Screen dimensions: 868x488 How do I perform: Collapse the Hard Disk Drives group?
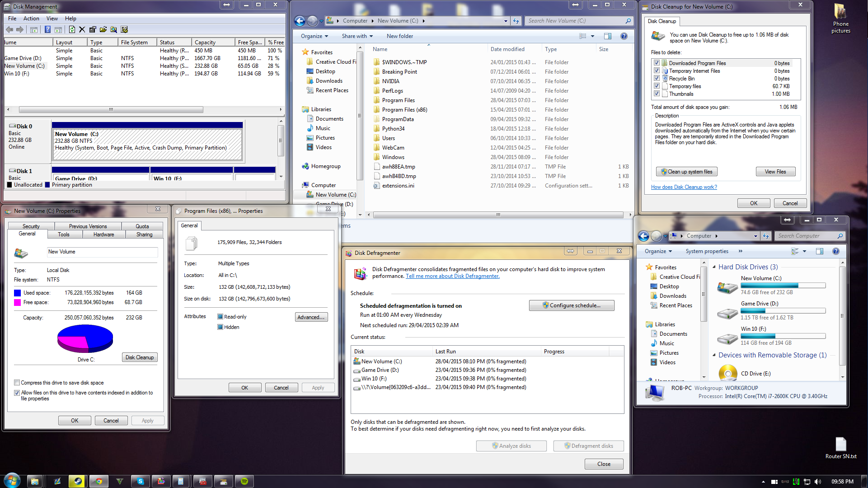tap(714, 267)
